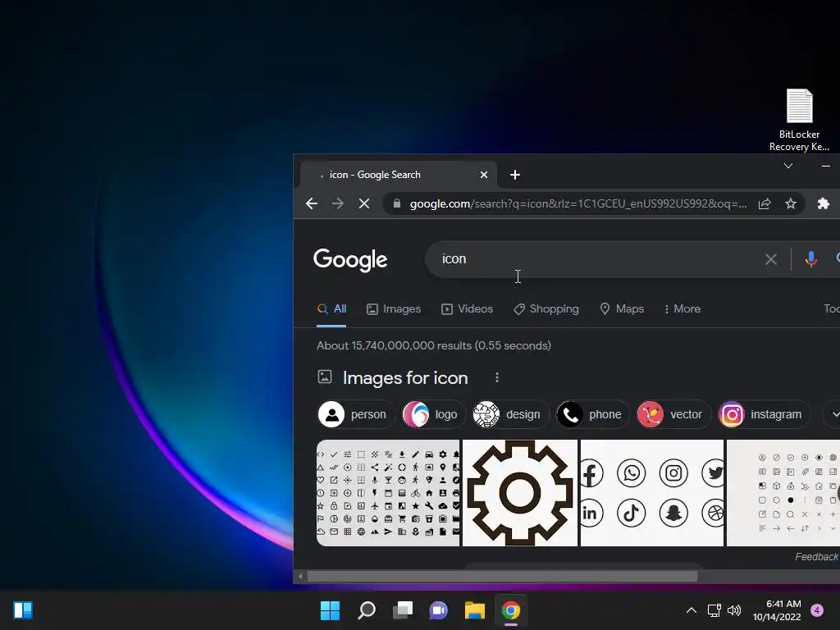Start voice search with the microphone
840x630 pixels.
811,259
